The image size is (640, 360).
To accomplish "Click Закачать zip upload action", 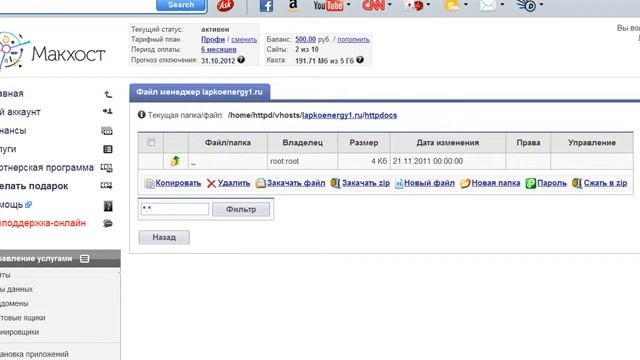I will (x=360, y=183).
